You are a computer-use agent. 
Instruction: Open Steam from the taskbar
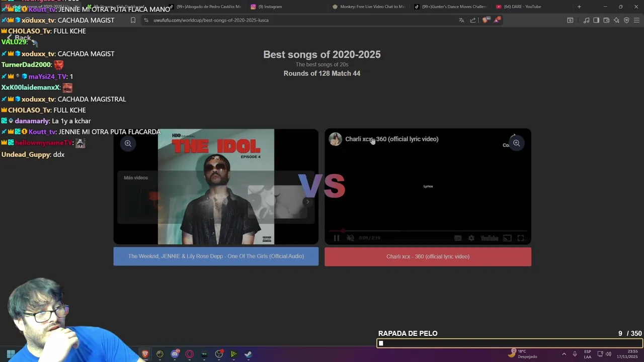tap(249, 354)
